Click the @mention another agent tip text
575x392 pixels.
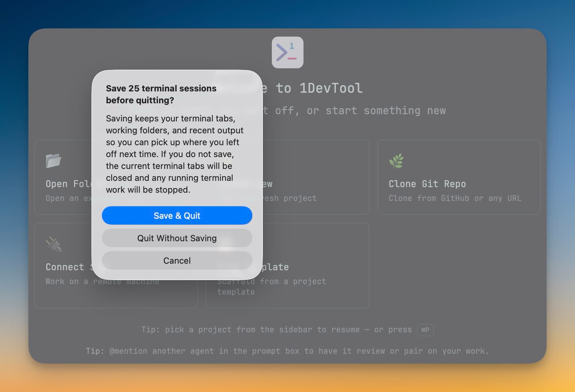287,351
